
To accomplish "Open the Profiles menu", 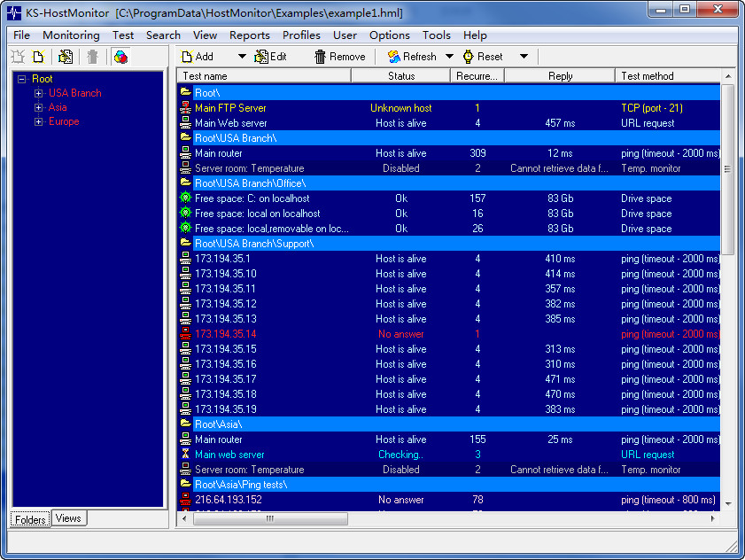I will (301, 35).
